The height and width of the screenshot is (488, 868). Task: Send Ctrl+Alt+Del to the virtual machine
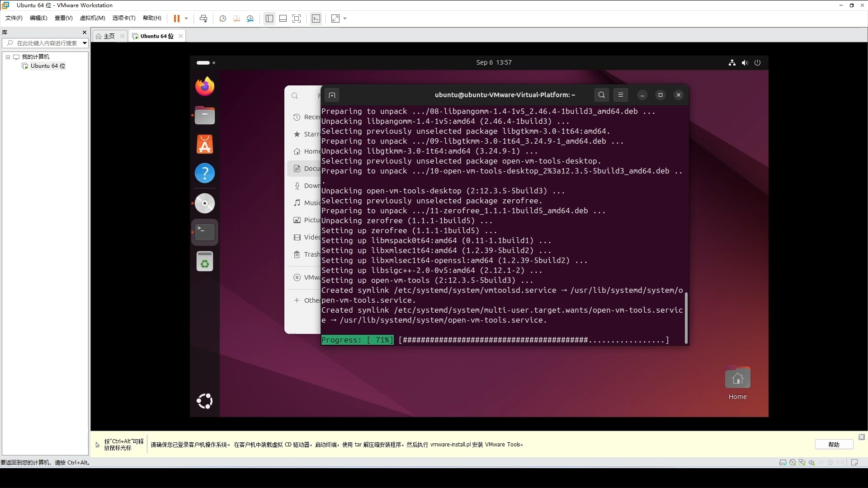click(203, 19)
